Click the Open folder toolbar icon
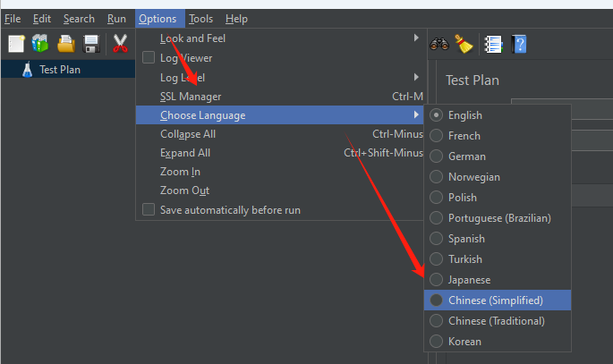The image size is (613, 364). click(x=66, y=43)
